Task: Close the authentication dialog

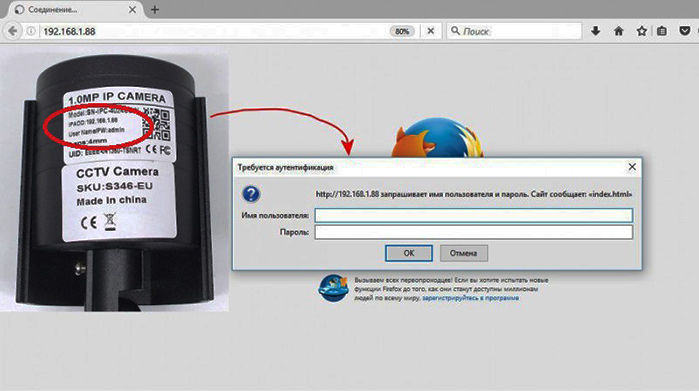Action: click(632, 167)
